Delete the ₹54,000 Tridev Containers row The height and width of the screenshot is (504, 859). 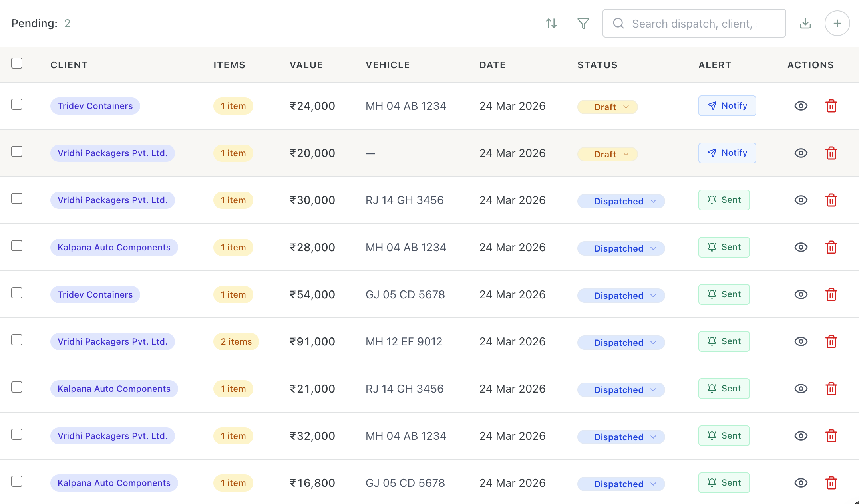point(831,294)
